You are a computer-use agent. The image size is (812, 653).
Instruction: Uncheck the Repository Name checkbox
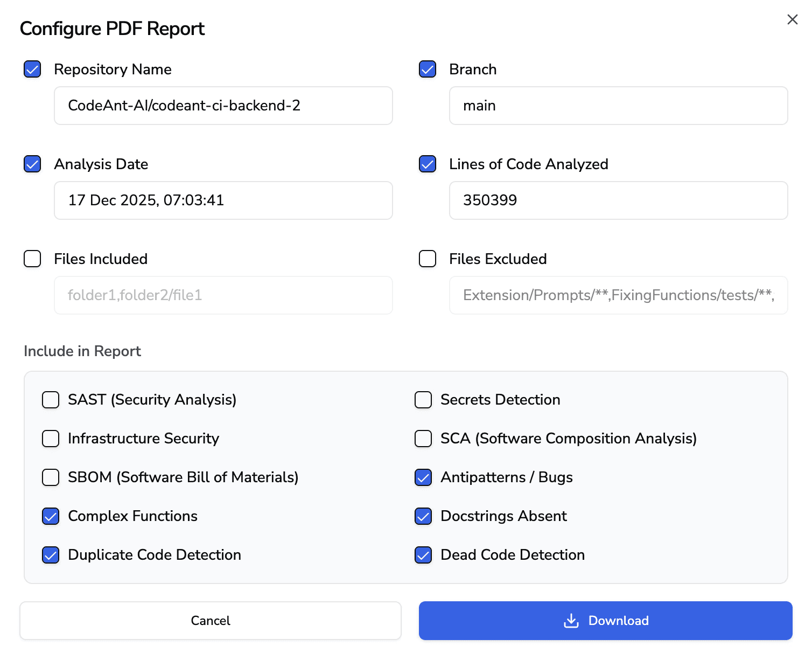click(x=32, y=69)
